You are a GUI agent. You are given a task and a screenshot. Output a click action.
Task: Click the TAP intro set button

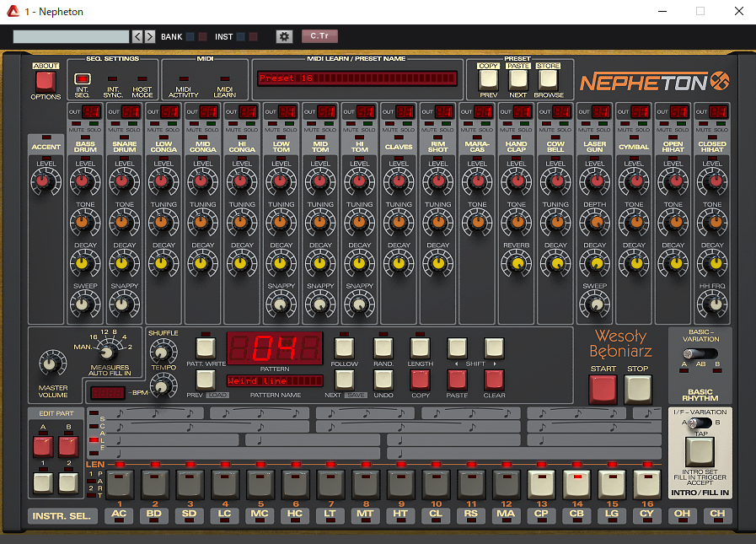(700, 452)
